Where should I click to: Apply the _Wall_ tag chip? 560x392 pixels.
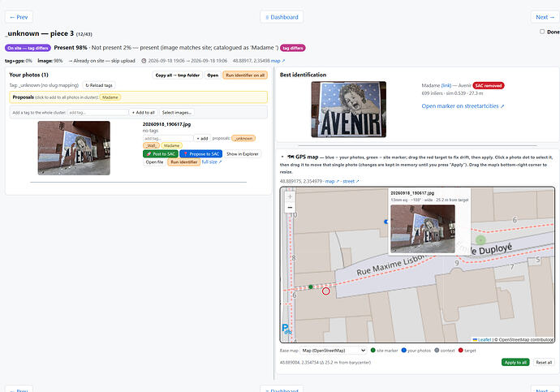pos(152,145)
